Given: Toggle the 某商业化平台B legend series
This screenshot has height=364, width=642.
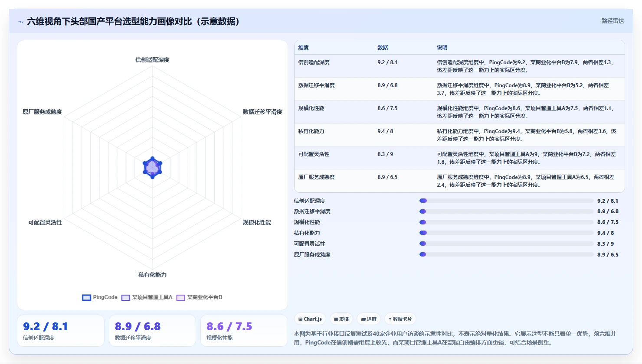Looking at the screenshot, I should [200, 297].
